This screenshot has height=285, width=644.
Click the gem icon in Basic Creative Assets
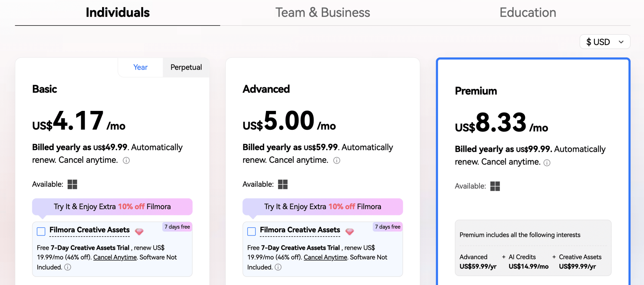(x=139, y=231)
